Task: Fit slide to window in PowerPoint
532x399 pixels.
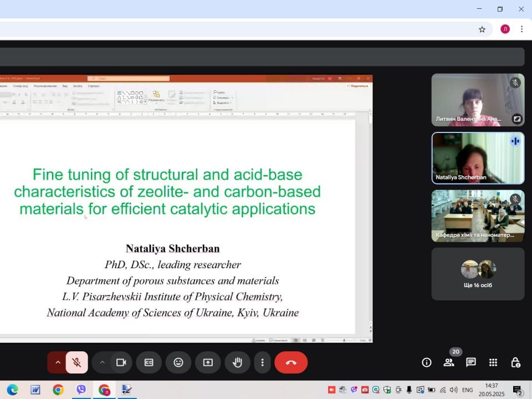Action: click(x=370, y=340)
